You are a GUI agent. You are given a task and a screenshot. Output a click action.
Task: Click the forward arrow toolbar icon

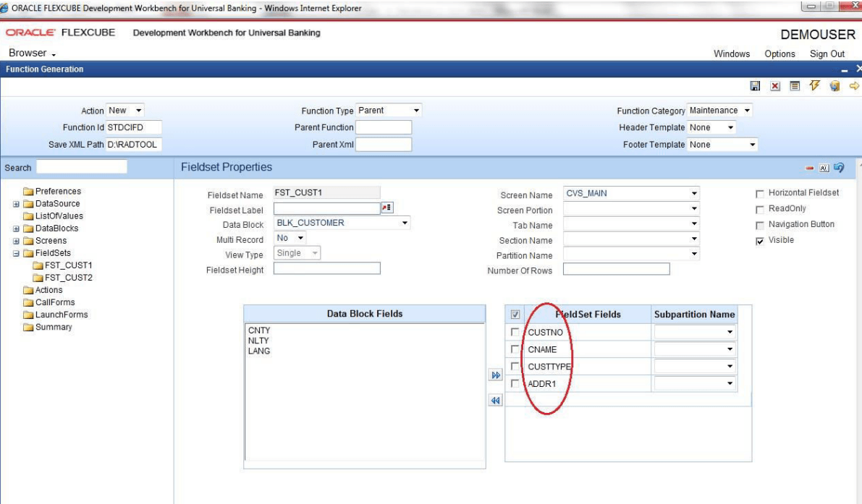(x=854, y=85)
